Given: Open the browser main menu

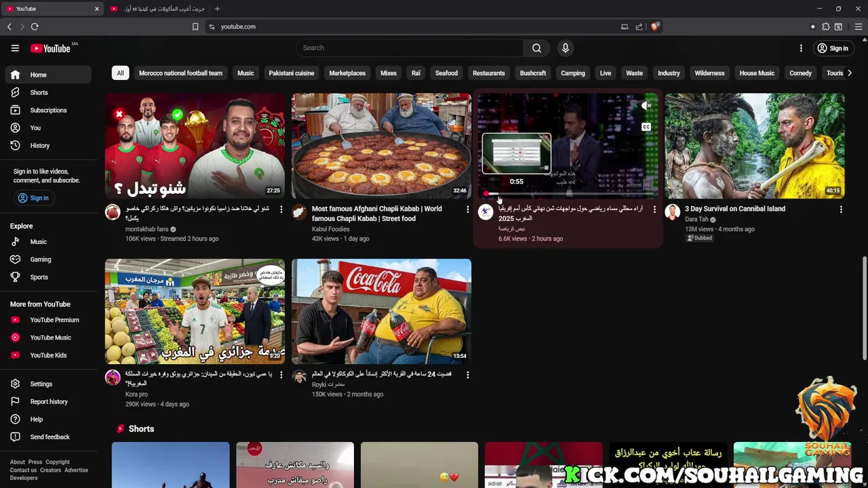Looking at the screenshot, I should (859, 26).
